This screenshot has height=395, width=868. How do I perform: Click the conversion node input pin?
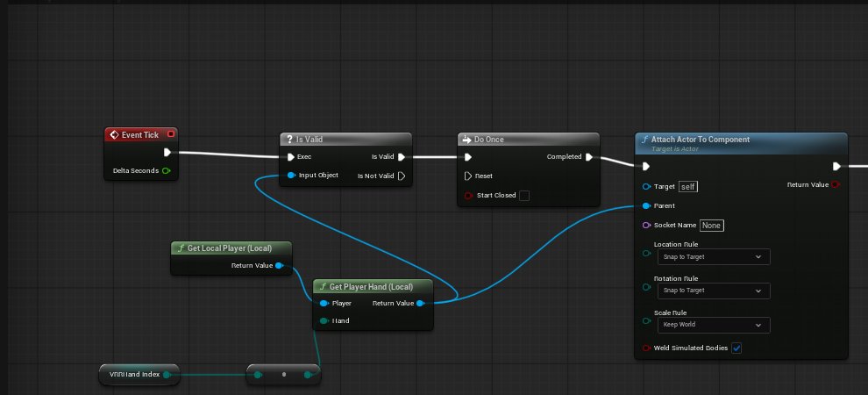point(258,375)
